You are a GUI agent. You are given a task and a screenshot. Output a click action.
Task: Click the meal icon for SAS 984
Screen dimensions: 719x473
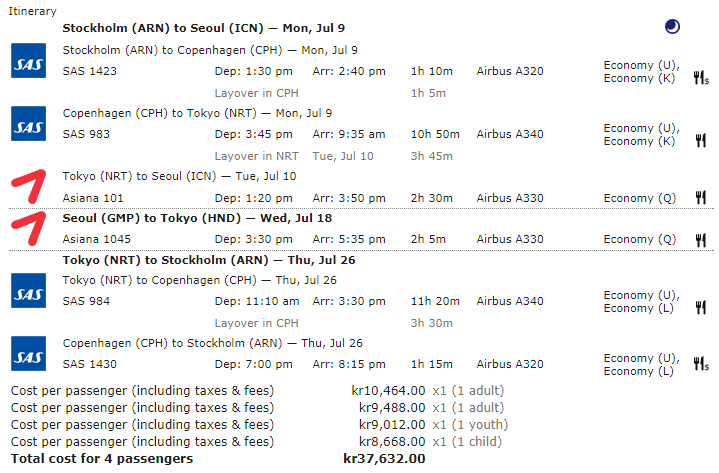[700, 302]
